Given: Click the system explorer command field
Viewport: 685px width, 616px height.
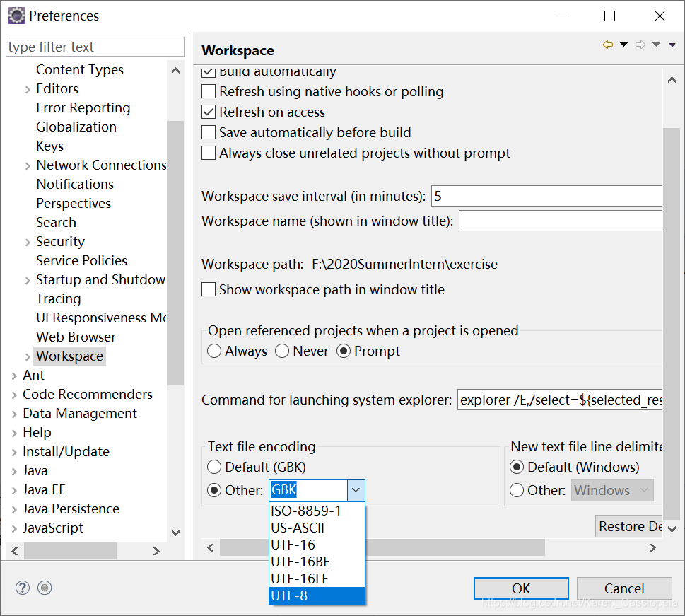Looking at the screenshot, I should (560, 400).
